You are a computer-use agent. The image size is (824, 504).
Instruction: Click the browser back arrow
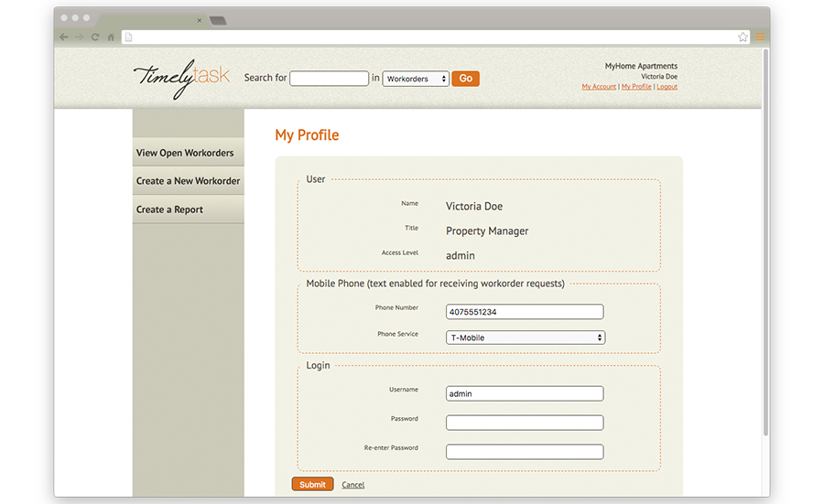63,38
